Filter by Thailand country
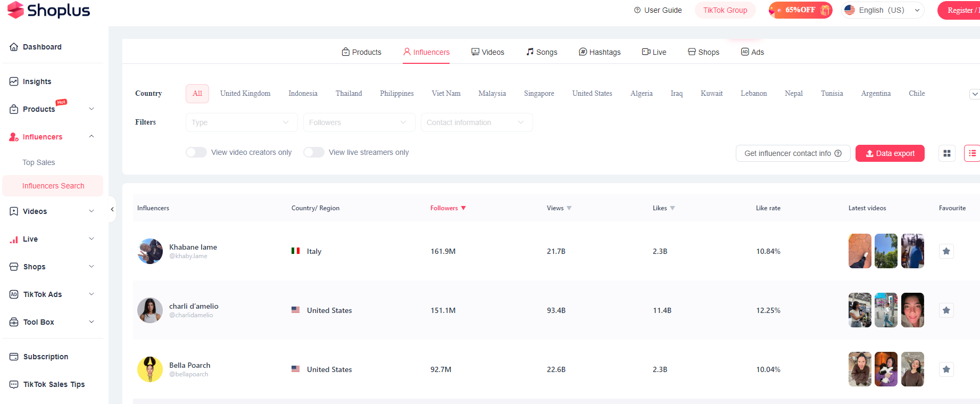The width and height of the screenshot is (980, 404). pos(348,93)
